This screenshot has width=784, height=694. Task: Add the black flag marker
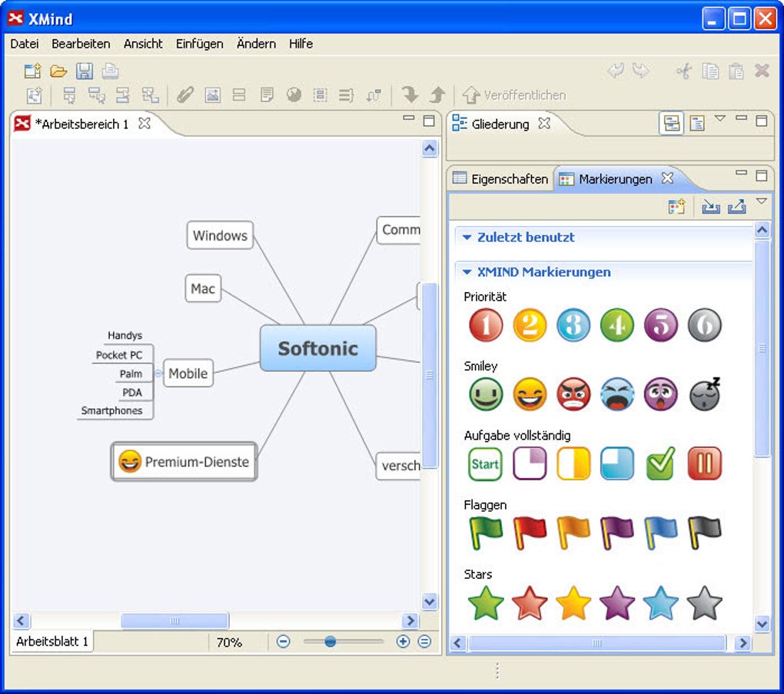tap(705, 533)
